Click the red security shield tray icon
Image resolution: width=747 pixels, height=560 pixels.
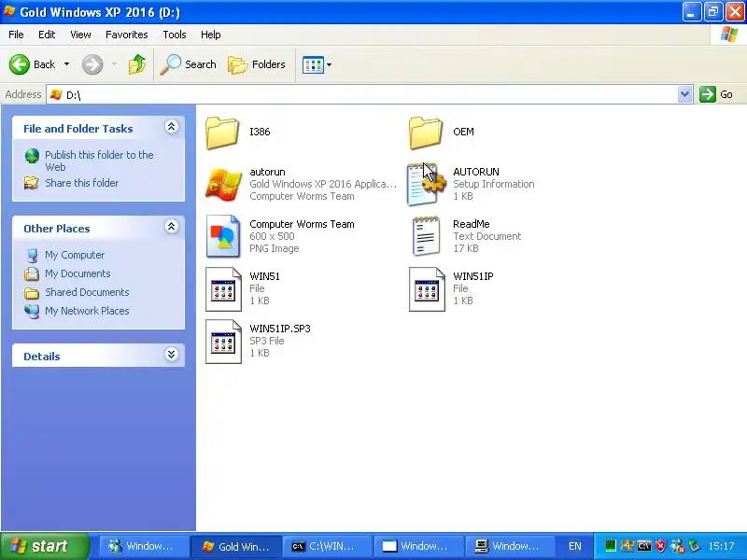[660, 546]
